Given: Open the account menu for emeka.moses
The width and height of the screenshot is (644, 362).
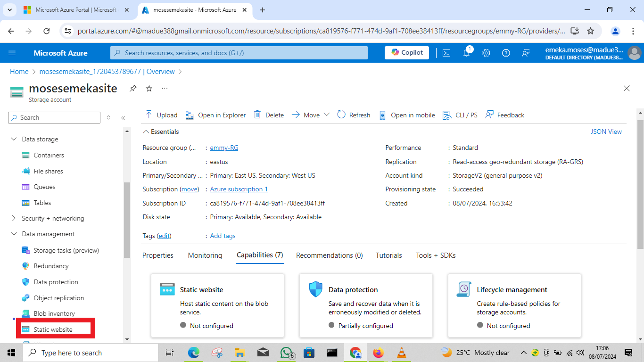Looking at the screenshot, I should tap(593, 53).
